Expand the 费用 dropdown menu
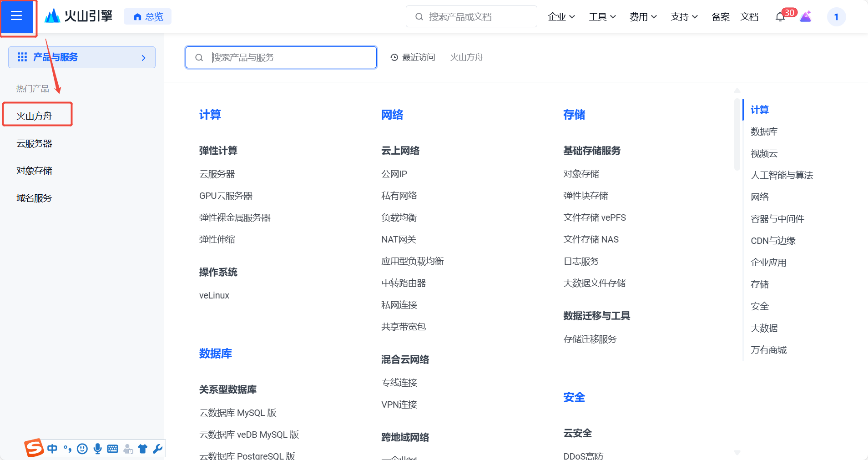This screenshot has width=868, height=460. [x=643, y=17]
